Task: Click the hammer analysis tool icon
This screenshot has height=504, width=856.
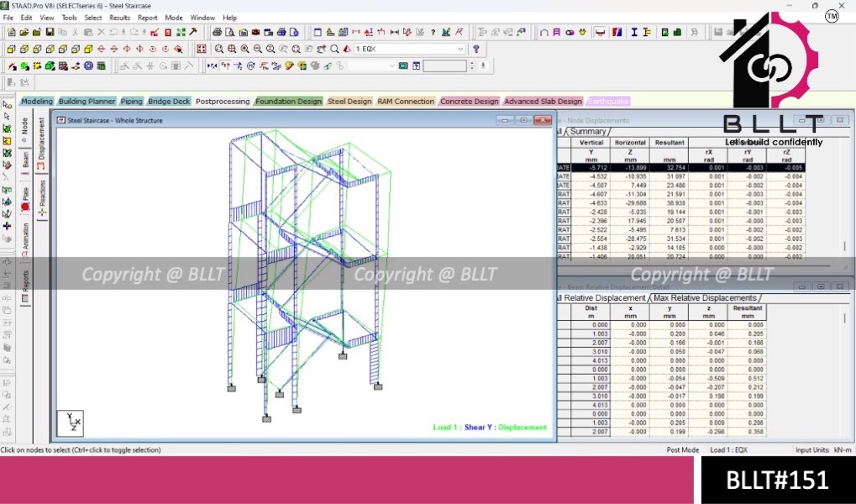Action: [x=192, y=32]
